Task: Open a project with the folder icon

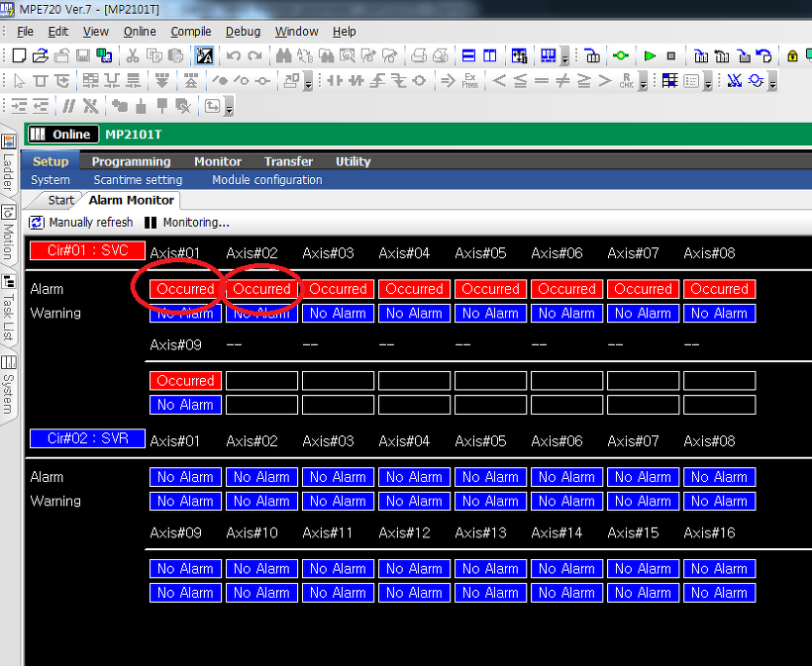Action: (x=41, y=55)
